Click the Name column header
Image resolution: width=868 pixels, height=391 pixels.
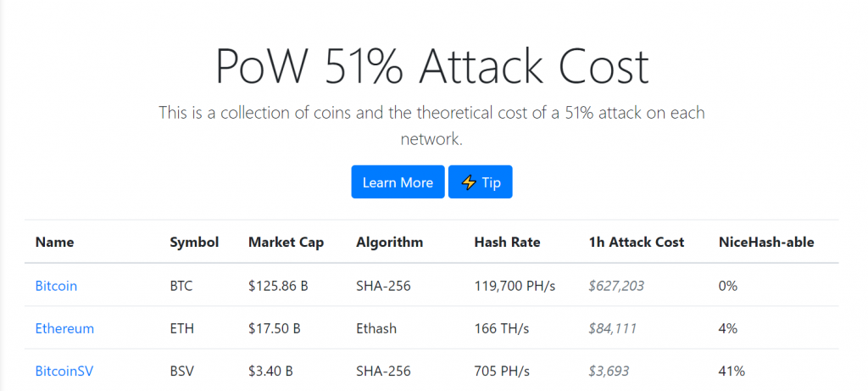coord(54,242)
